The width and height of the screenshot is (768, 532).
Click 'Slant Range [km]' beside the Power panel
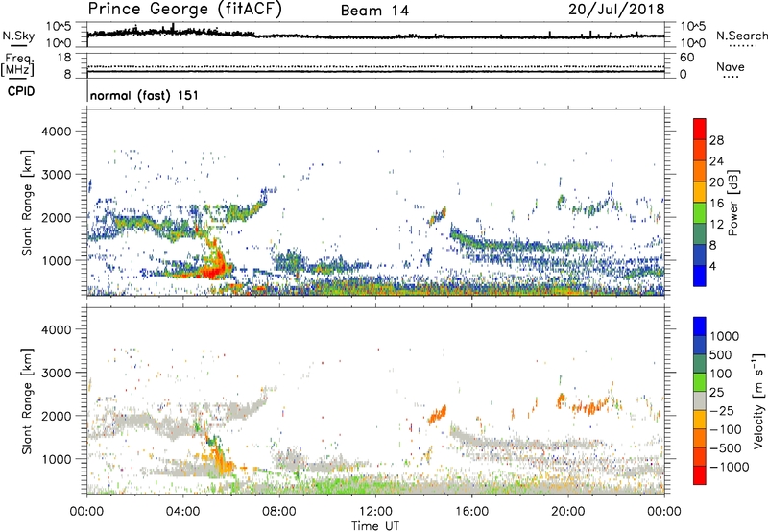(x=27, y=203)
